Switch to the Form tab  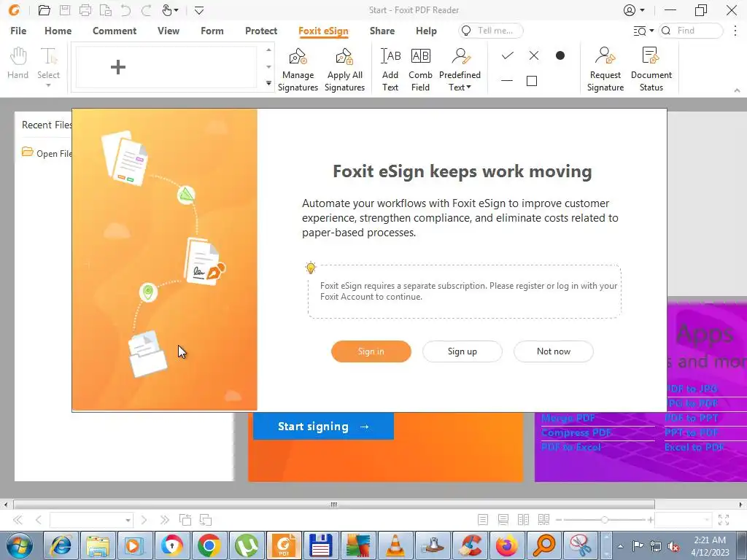pyautogui.click(x=212, y=31)
